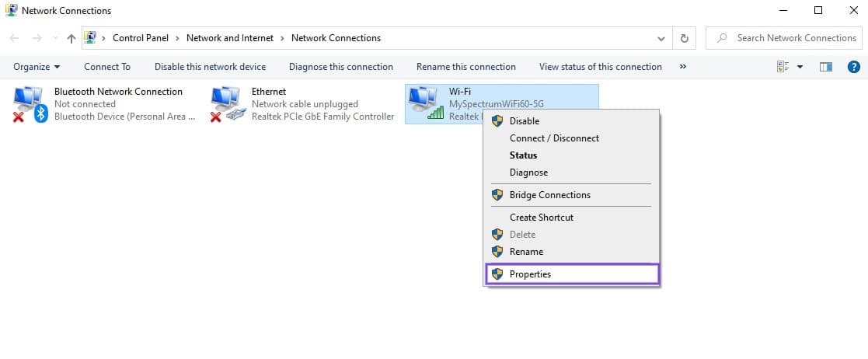
Task: Toggle the preview pane icon
Action: tap(826, 67)
